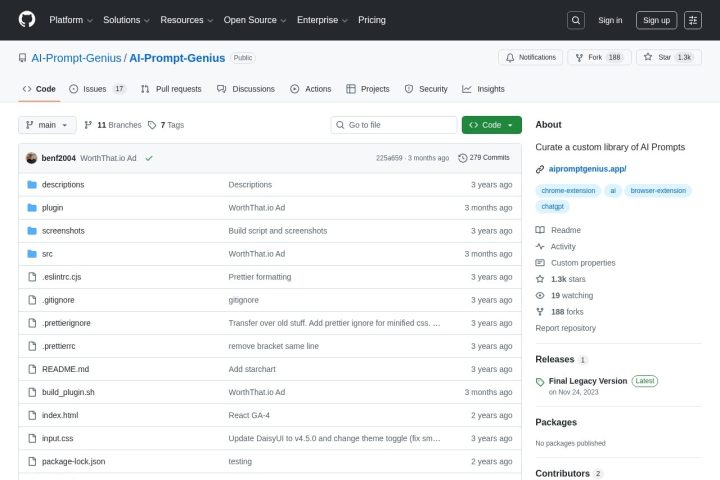
Task: Open the package-lock.json file
Action: (73, 461)
